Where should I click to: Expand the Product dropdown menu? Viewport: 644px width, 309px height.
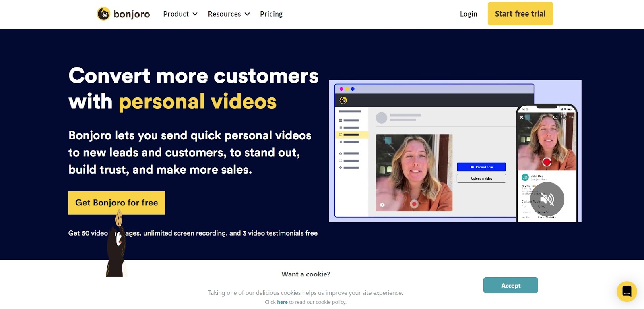pyautogui.click(x=180, y=14)
